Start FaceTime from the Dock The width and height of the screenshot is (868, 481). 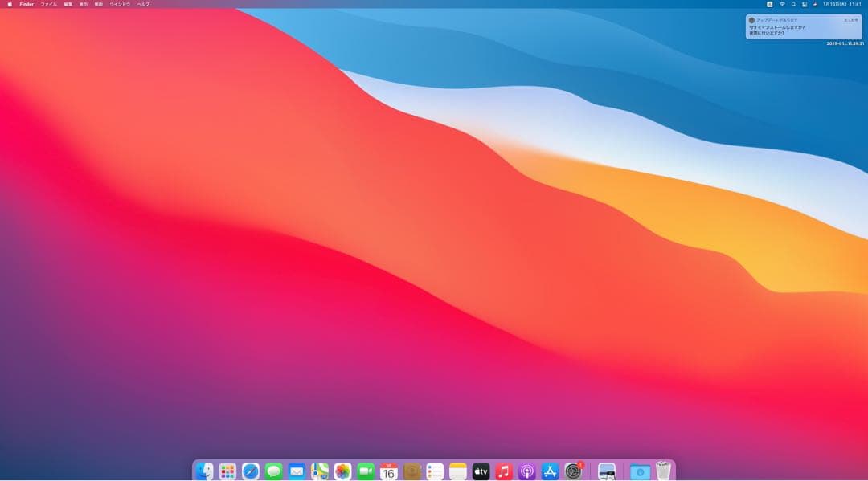pyautogui.click(x=365, y=472)
